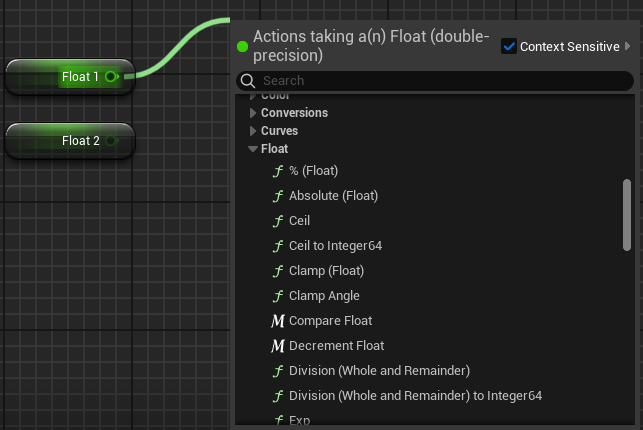
Task: Collapse the Float category
Action: coord(253,149)
